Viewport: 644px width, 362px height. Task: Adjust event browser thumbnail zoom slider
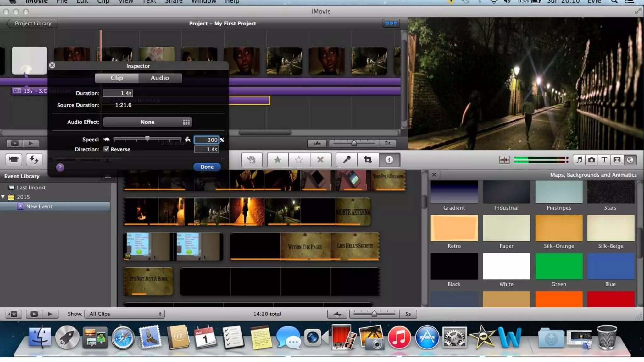374,314
